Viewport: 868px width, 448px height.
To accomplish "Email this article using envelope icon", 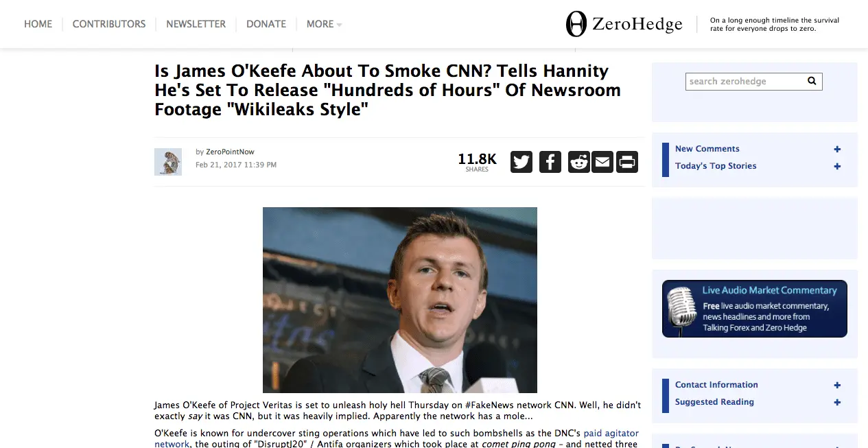I will pyautogui.click(x=602, y=162).
